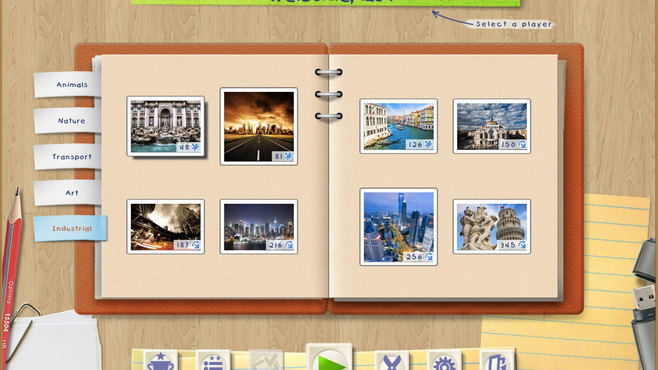The image size is (658, 370).
Task: Click puzzle-piece badge on 126-piece photo
Action: [428, 144]
